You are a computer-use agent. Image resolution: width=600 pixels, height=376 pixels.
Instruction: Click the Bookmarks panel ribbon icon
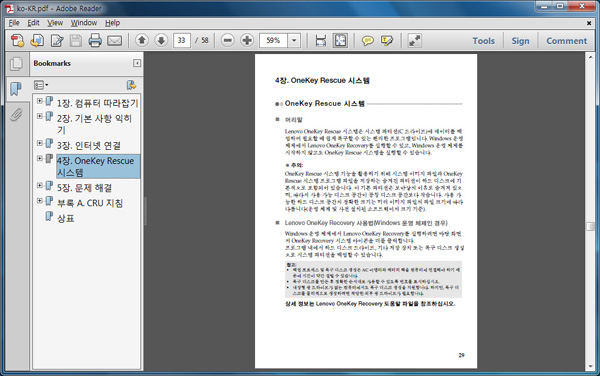coord(16,89)
